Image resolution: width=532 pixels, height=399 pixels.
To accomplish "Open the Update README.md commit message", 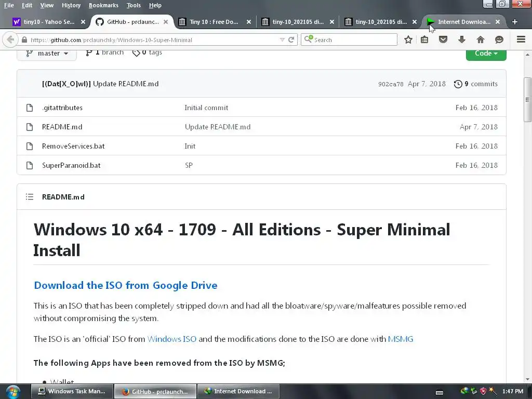I will click(x=126, y=84).
